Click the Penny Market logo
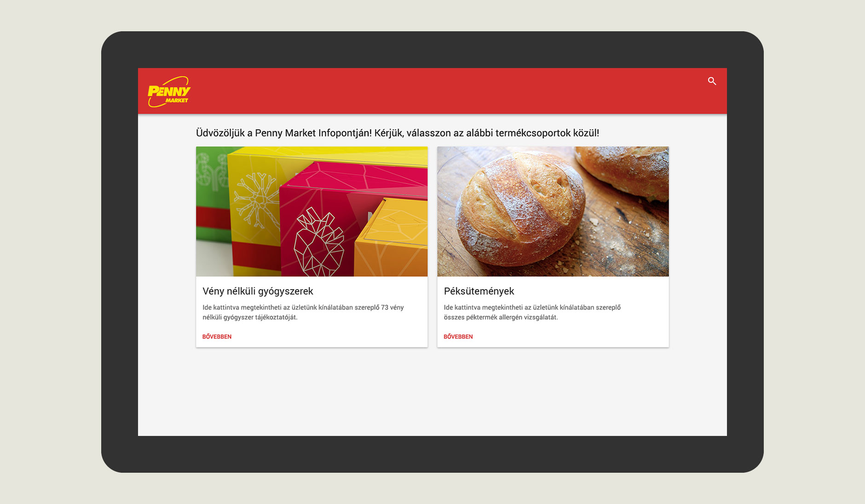 click(x=169, y=92)
